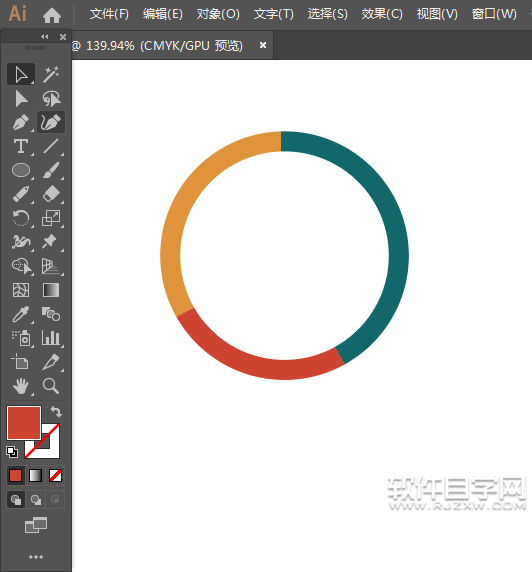Select the Pen tool

point(21,122)
